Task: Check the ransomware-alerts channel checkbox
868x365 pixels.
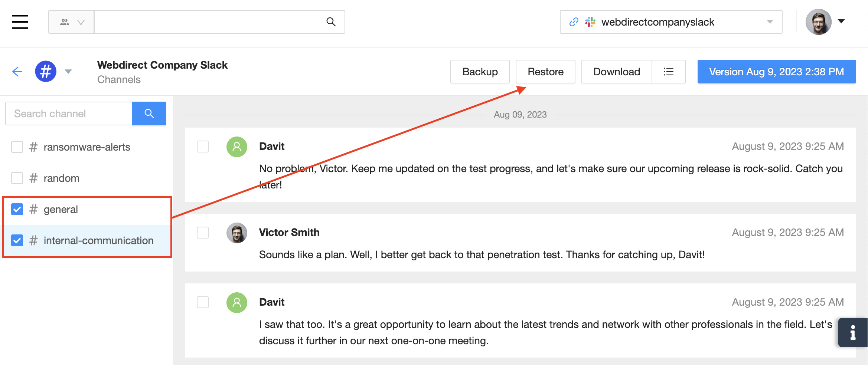Action: [x=17, y=147]
